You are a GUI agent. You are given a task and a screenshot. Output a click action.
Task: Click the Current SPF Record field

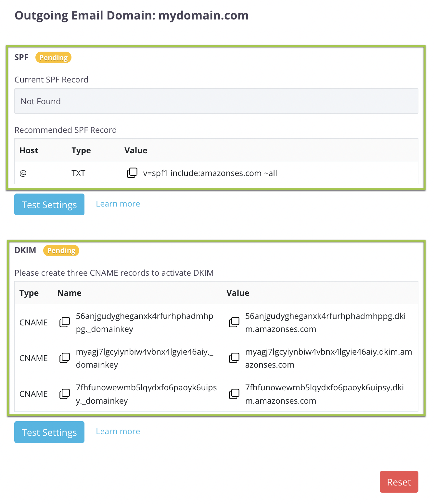click(x=216, y=101)
